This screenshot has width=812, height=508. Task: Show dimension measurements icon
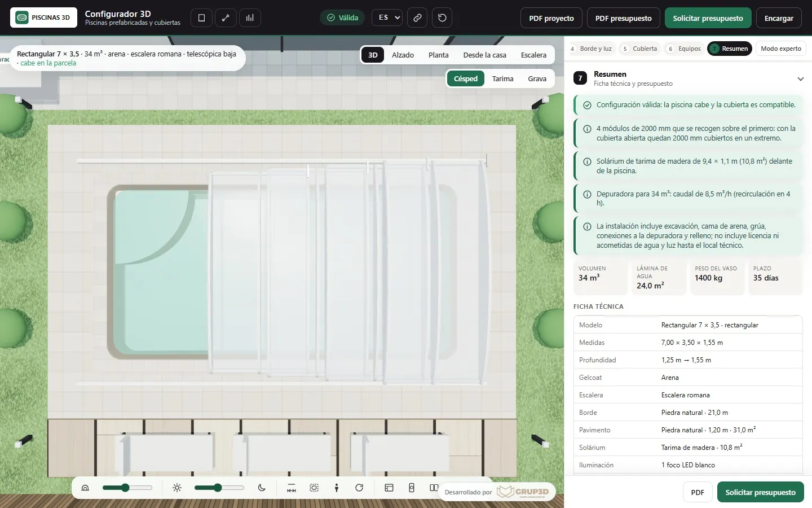click(x=292, y=488)
